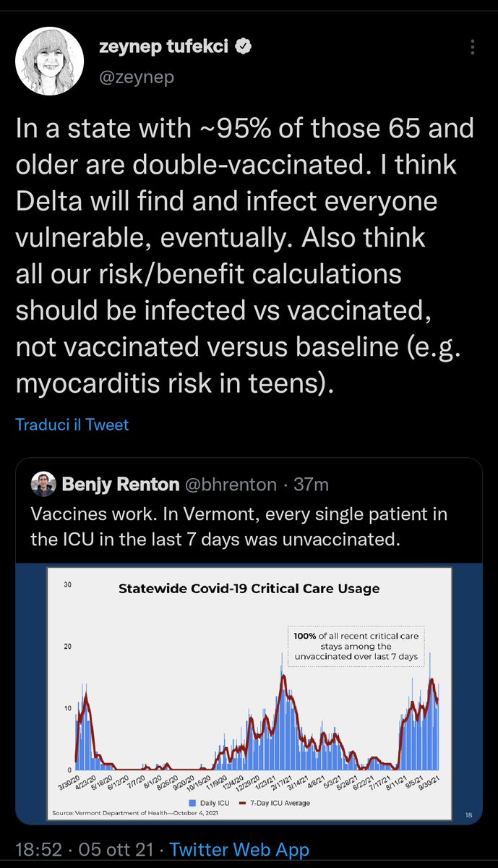
Task: Click "Traduci il Tweet" to translate
Action: pos(72,425)
